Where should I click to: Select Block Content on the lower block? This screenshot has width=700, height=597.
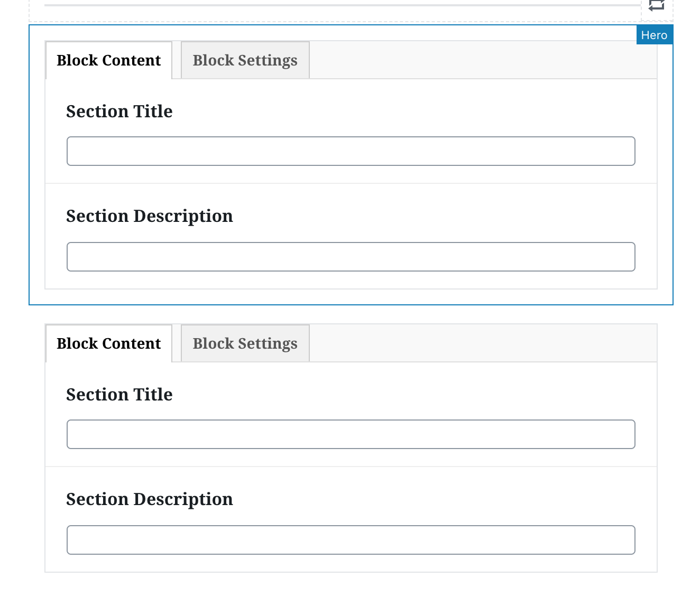108,343
